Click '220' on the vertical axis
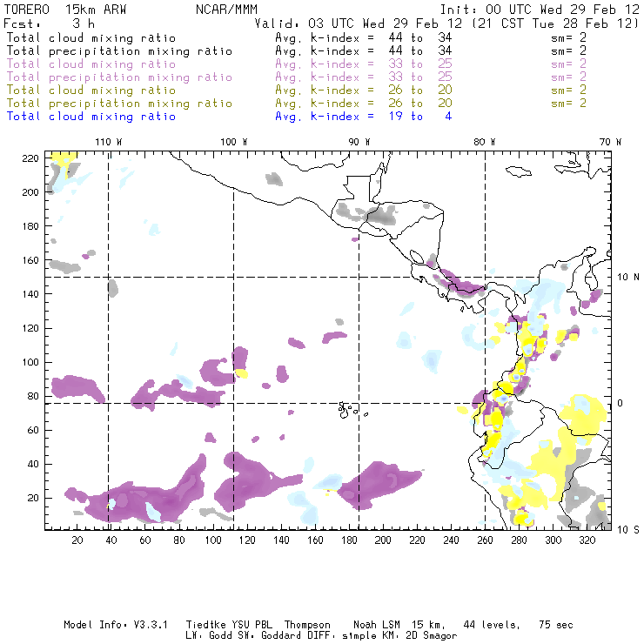This screenshot has width=644, height=644. 30,158
